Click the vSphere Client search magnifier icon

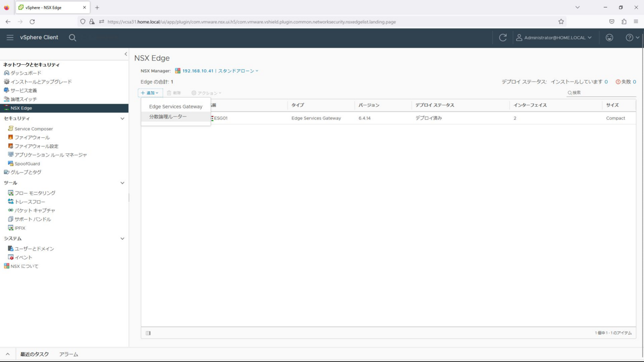[x=72, y=38]
